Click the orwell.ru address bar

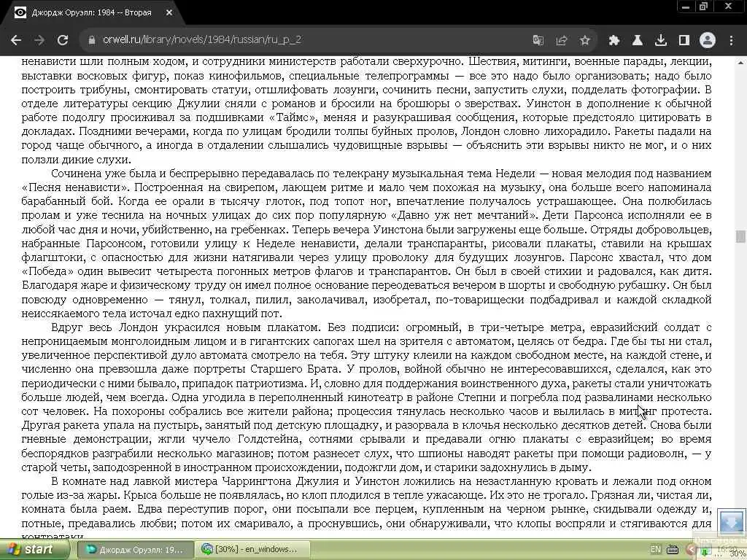tap(305, 40)
